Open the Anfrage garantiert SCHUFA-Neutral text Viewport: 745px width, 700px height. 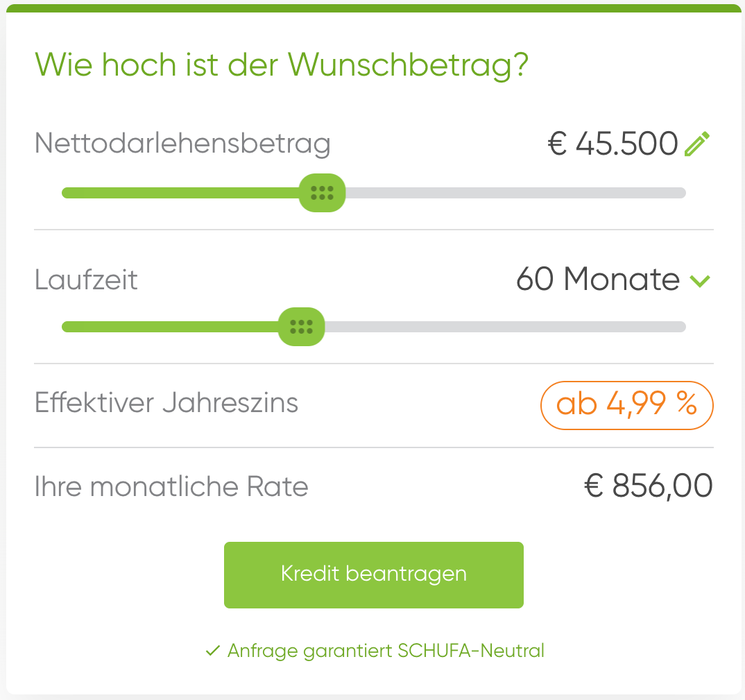386,651
